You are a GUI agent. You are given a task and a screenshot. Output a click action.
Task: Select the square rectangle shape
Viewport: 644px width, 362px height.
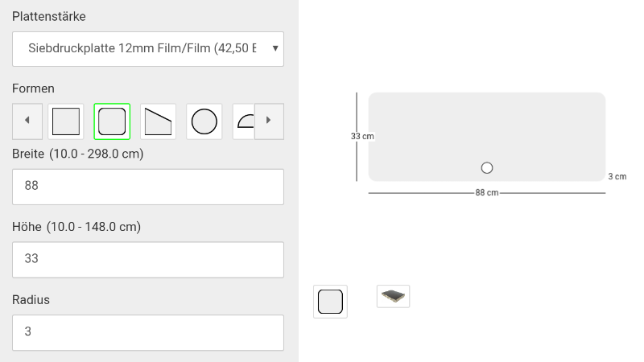[x=66, y=121]
